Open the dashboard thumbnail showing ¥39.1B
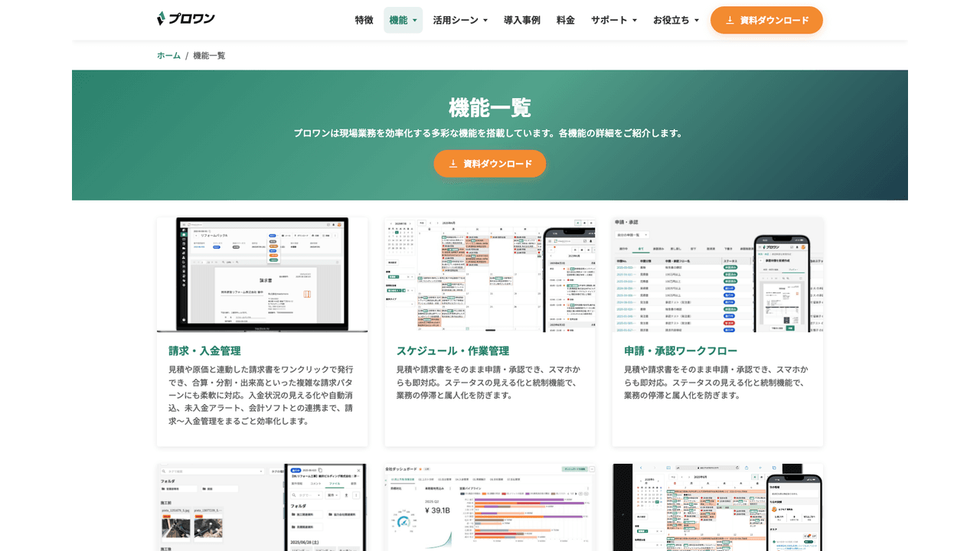Screen dimensions: 980x551 point(490,507)
